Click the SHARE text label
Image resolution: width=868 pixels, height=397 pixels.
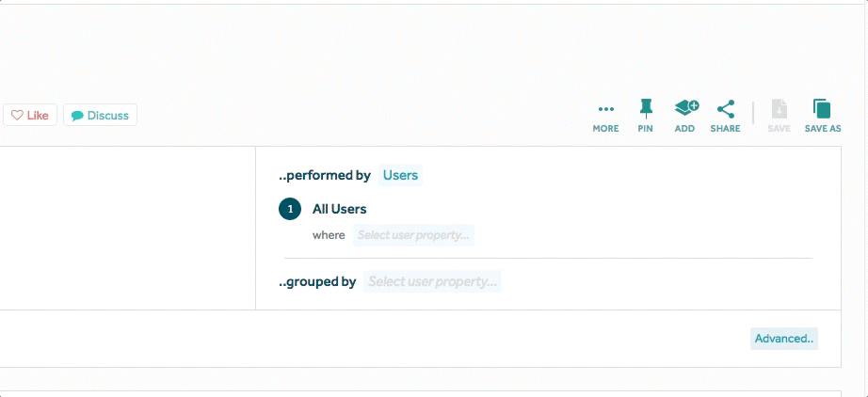coord(725,129)
